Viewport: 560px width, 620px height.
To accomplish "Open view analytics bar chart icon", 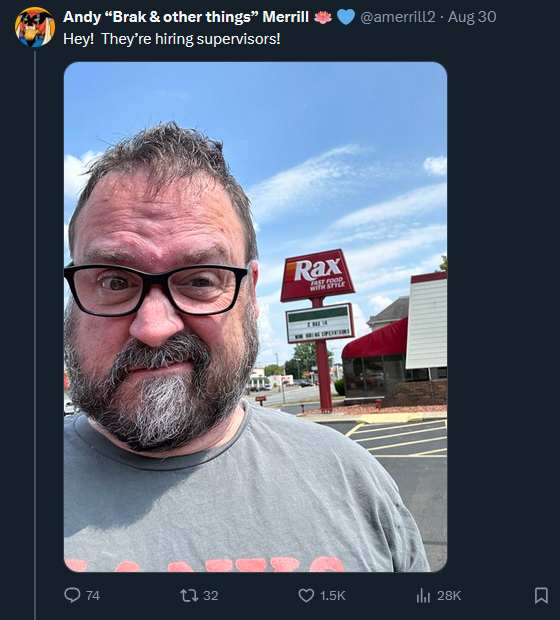I will (423, 595).
